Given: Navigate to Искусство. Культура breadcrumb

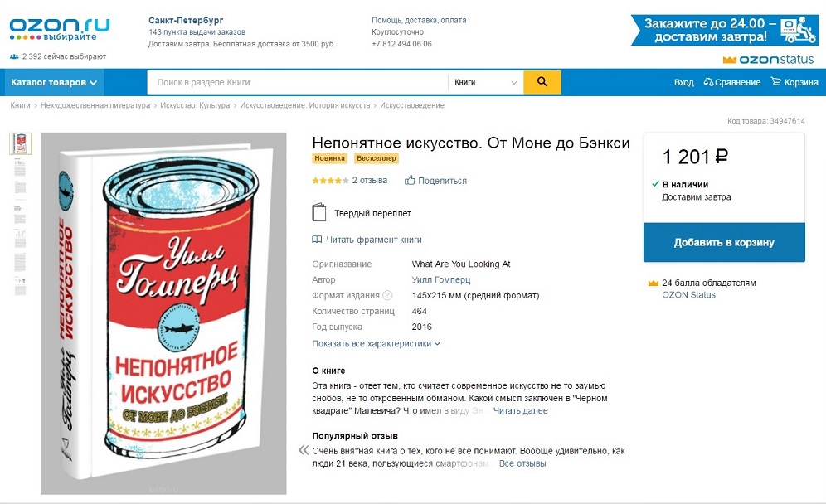Looking at the screenshot, I should click(x=193, y=105).
